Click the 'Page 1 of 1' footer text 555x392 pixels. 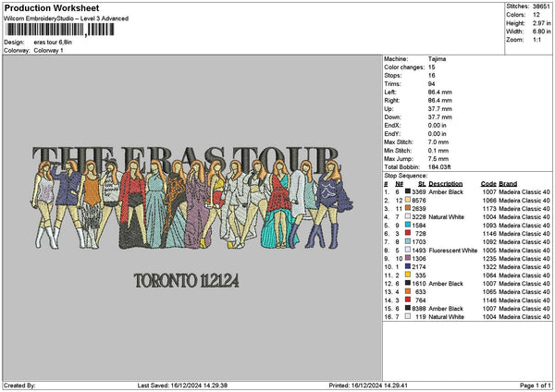[x=536, y=386]
